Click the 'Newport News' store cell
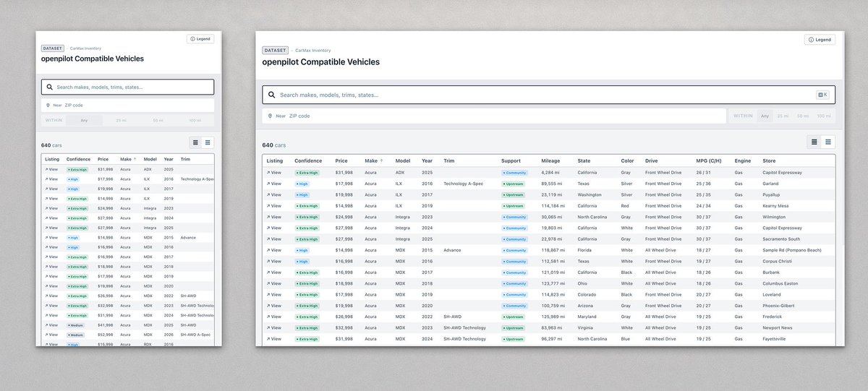The width and height of the screenshot is (868, 391). [x=778, y=328]
